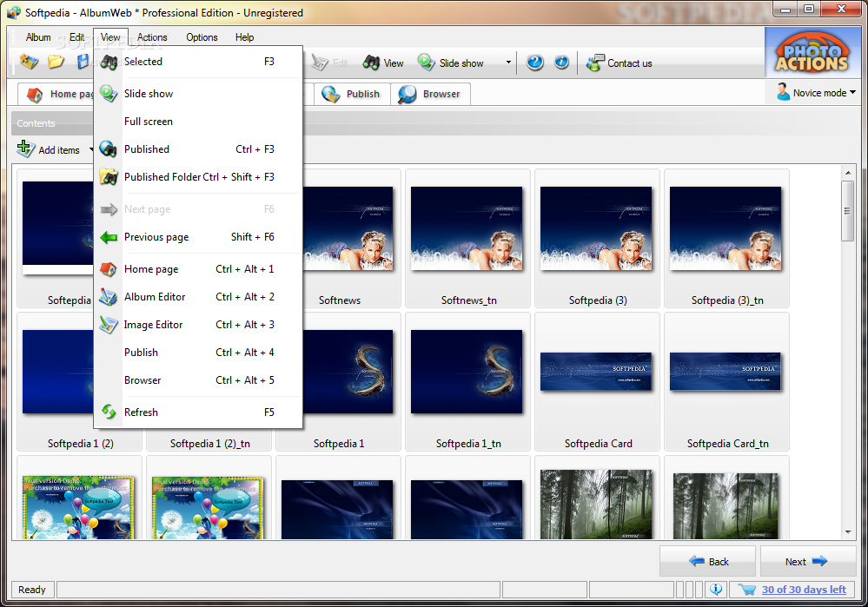Click the Slide show icon in the View menu
The width and height of the screenshot is (868, 607).
[x=109, y=94]
